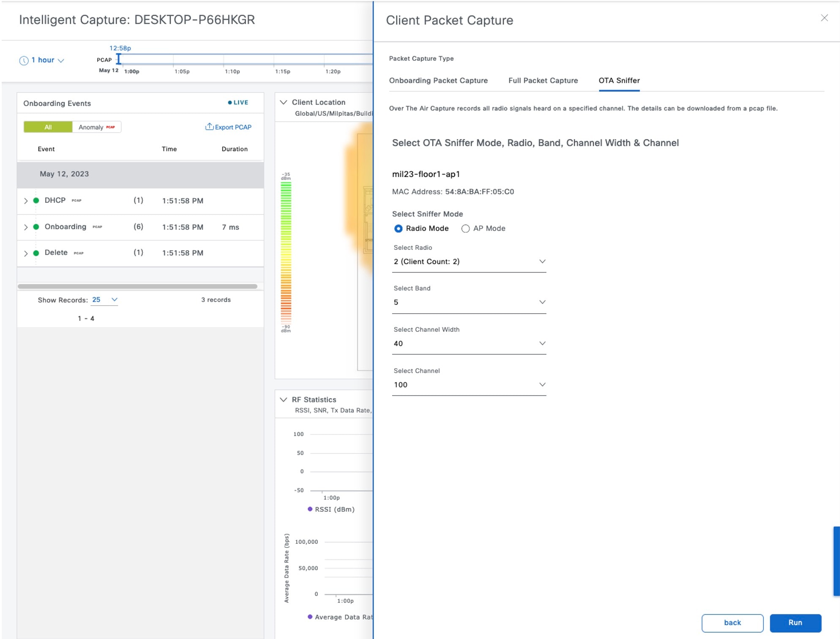This screenshot has width=840, height=639.
Task: Expand the DHCP event row
Action: [x=26, y=201]
